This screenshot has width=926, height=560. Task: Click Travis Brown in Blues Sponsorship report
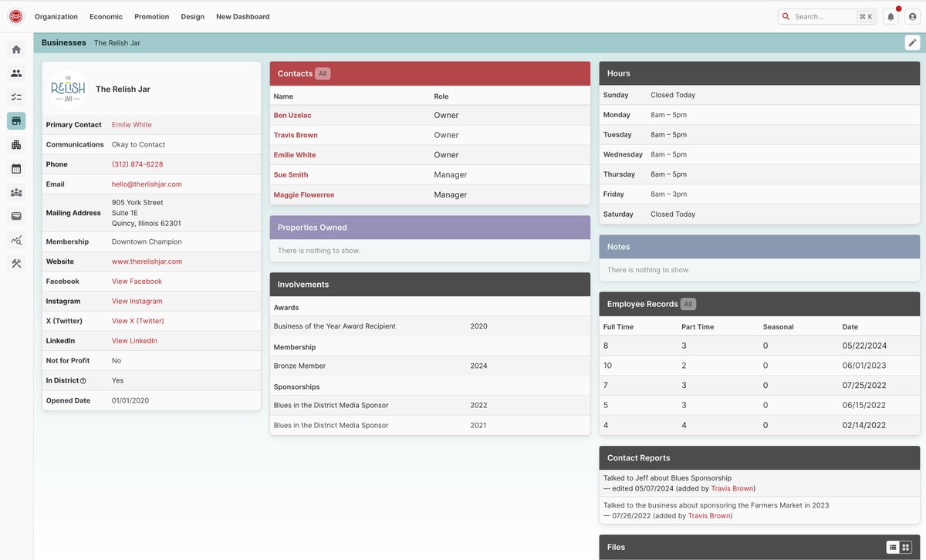coord(732,488)
